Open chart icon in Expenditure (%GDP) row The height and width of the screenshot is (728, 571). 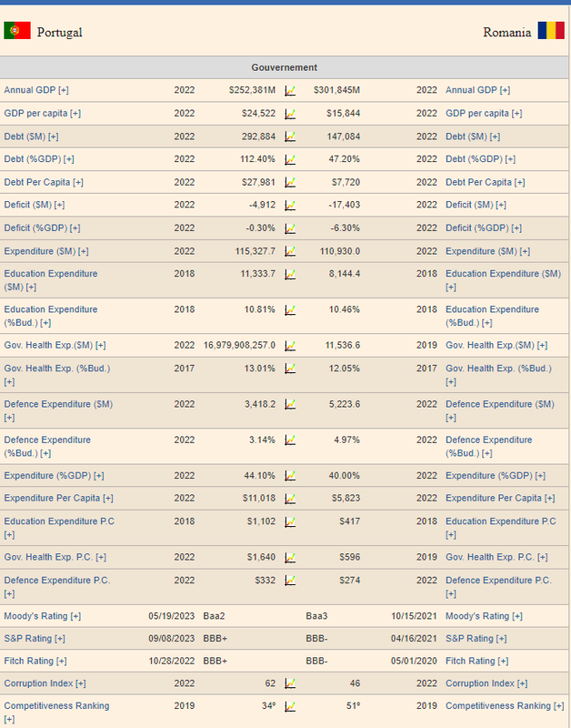(290, 476)
